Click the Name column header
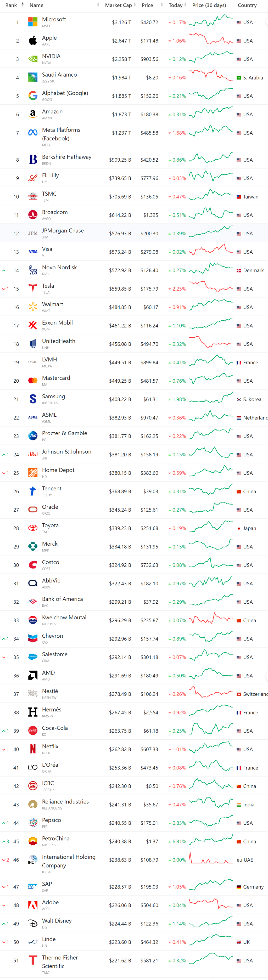This screenshot has width=268, height=980. tap(37, 5)
